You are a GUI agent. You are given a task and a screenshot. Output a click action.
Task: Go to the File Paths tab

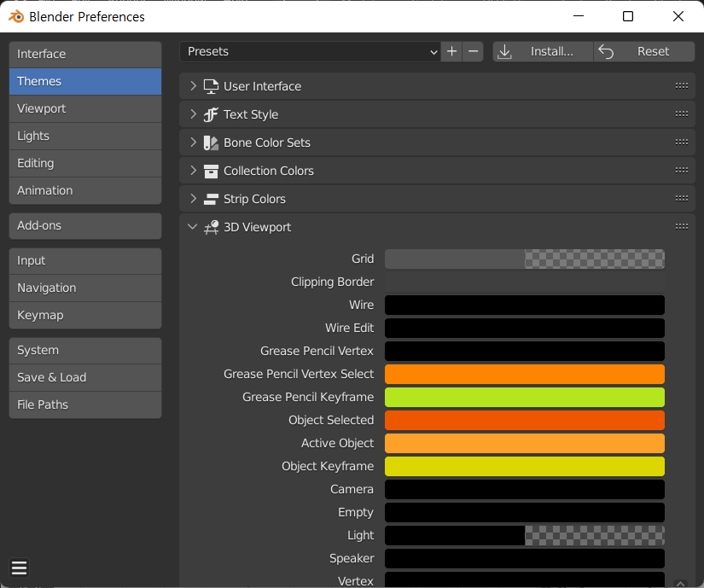click(85, 405)
